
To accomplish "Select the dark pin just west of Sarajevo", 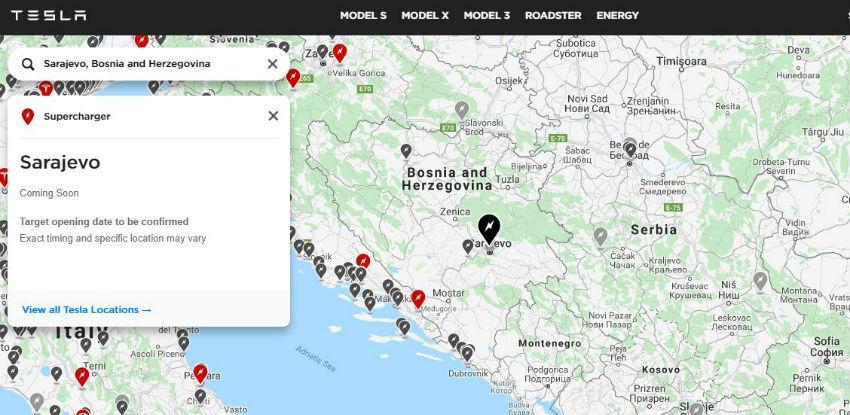I will (468, 247).
